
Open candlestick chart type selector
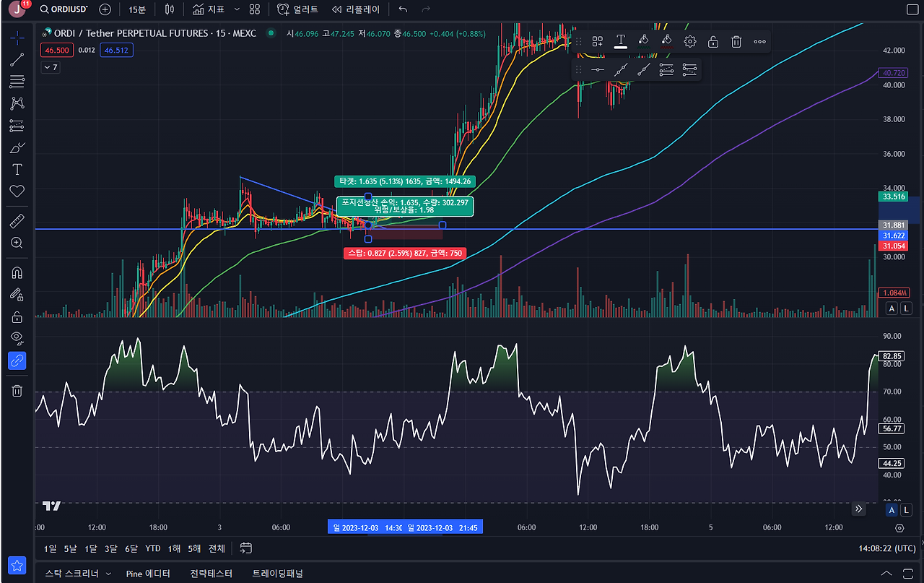pos(170,9)
